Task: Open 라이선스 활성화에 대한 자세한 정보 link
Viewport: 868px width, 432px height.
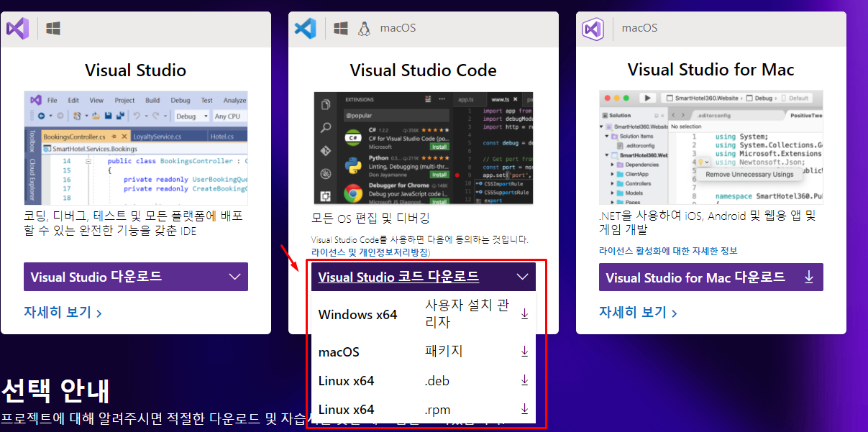Action: [x=668, y=251]
